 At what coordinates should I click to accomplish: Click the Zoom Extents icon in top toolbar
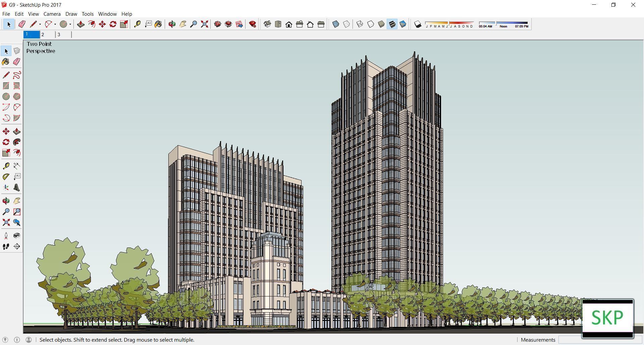pyautogui.click(x=204, y=24)
